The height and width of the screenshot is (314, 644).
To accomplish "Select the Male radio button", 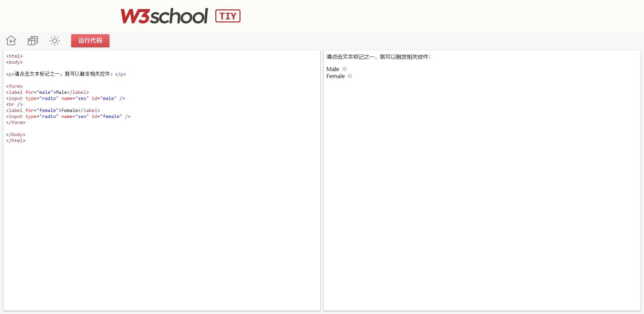I will pyautogui.click(x=344, y=69).
